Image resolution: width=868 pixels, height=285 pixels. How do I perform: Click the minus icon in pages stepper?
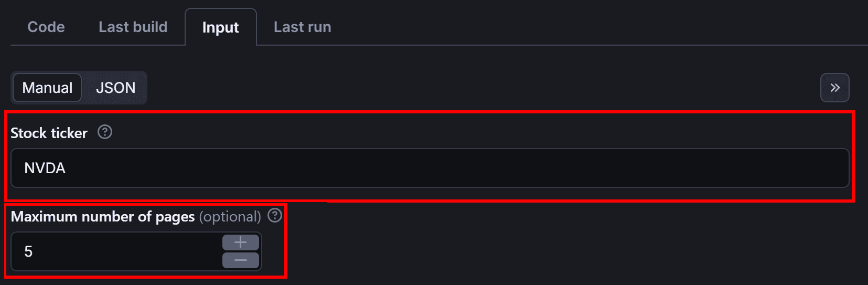[x=241, y=260]
